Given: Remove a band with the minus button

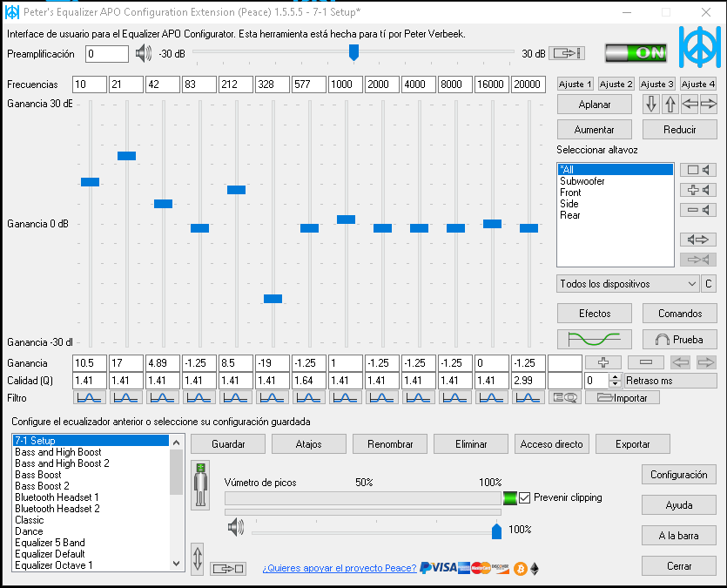Looking at the screenshot, I should click(x=645, y=362).
